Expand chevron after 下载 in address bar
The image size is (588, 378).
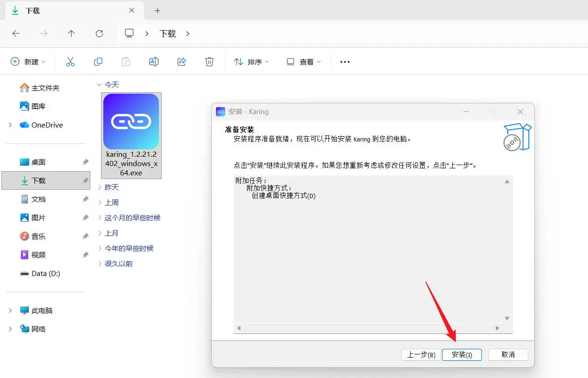188,33
